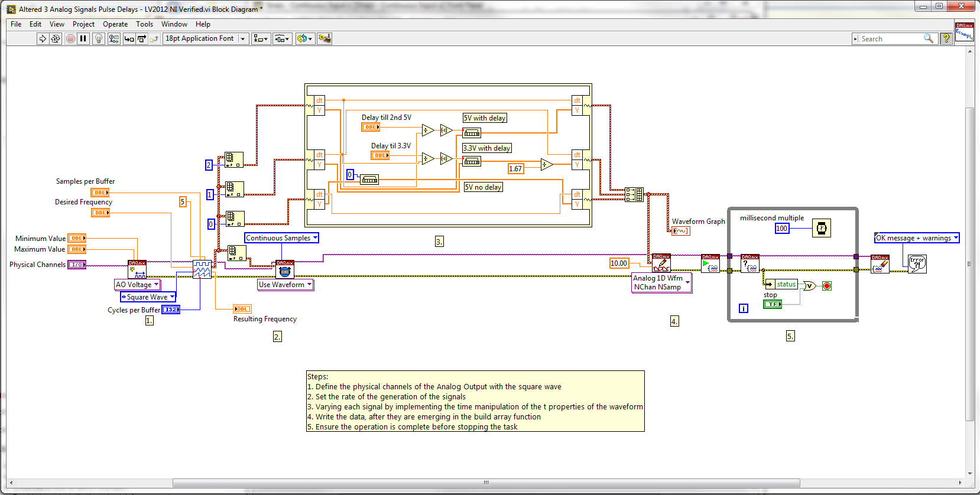Select the Wait Until Next ms Multiple node
Image resolution: width=980 pixels, height=495 pixels.
tap(822, 228)
